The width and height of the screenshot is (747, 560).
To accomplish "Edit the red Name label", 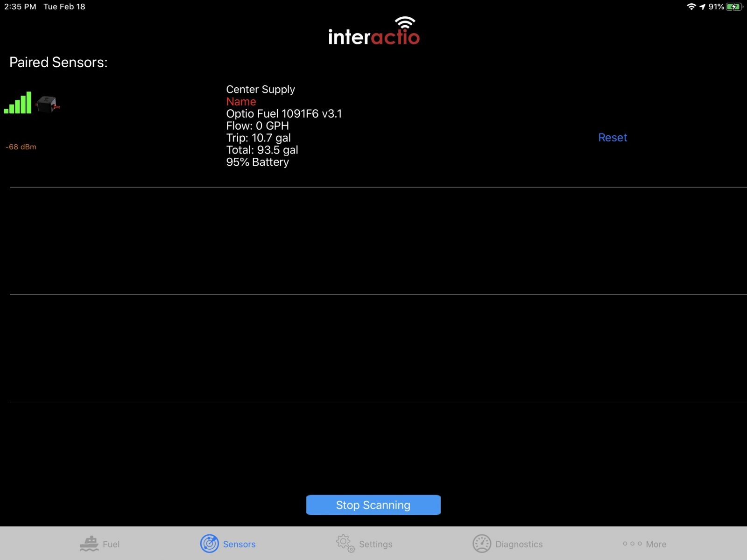I will 241,102.
